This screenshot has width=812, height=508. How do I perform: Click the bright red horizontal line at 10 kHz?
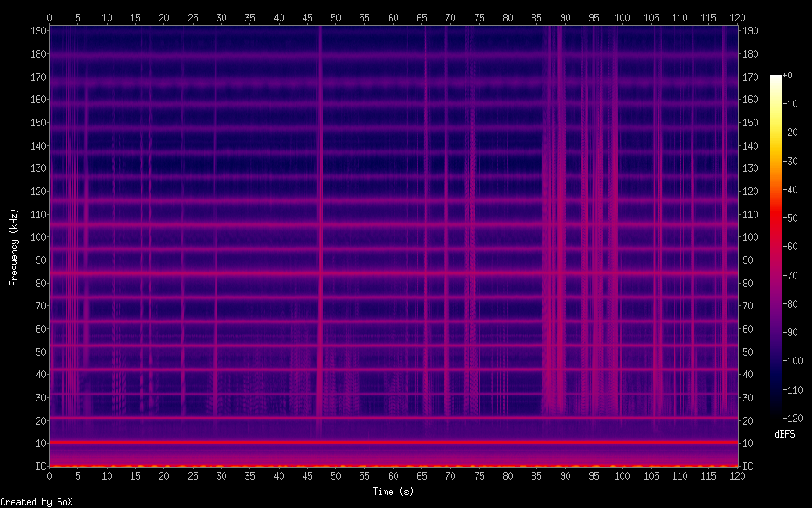point(393,442)
